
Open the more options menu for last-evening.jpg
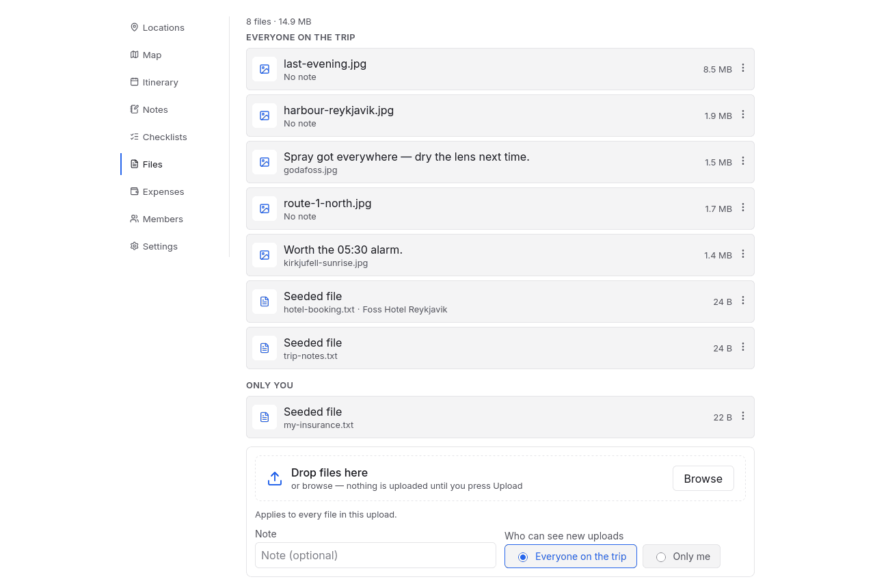click(743, 68)
